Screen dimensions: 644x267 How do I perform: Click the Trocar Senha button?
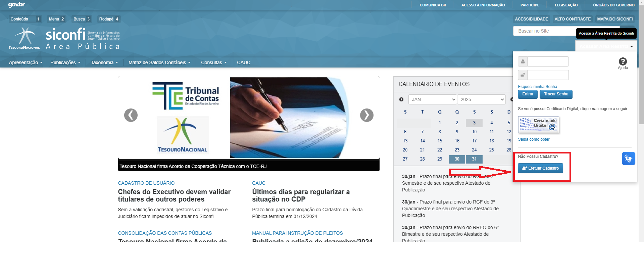556,94
